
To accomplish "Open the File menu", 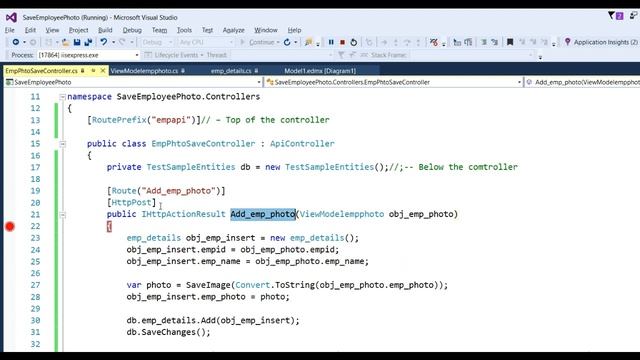I will coord(10,30).
